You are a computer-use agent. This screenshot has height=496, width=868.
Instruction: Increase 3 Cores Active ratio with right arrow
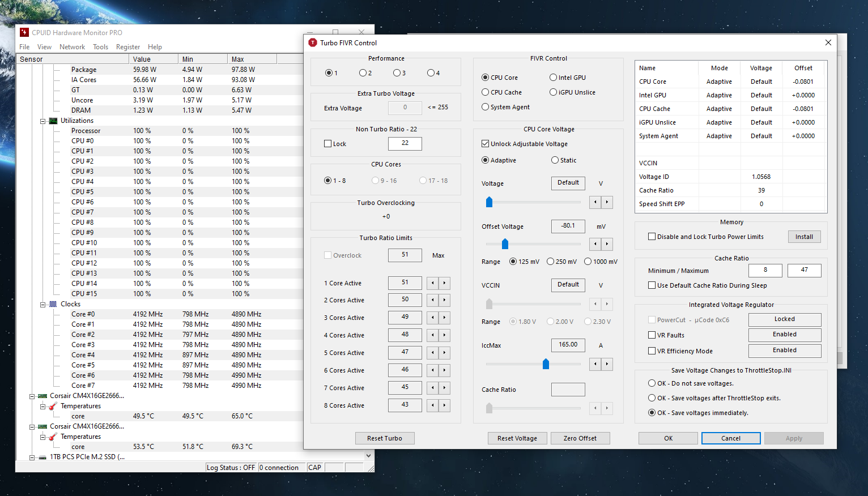(445, 318)
